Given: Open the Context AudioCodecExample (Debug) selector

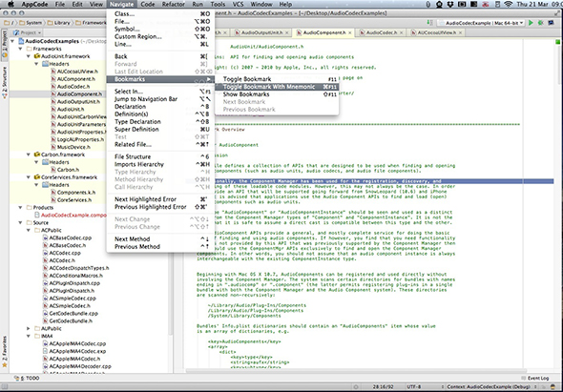Looking at the screenshot, I should [491, 387].
